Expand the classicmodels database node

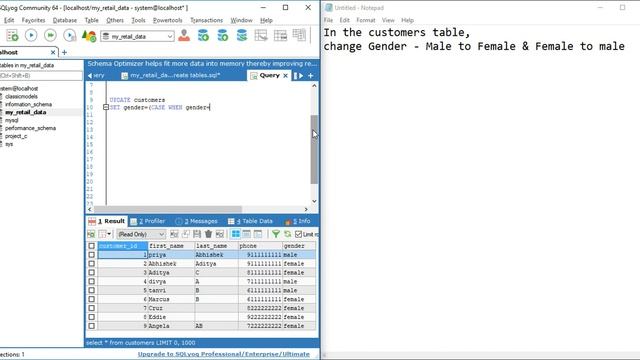pyautogui.click(x=1, y=96)
